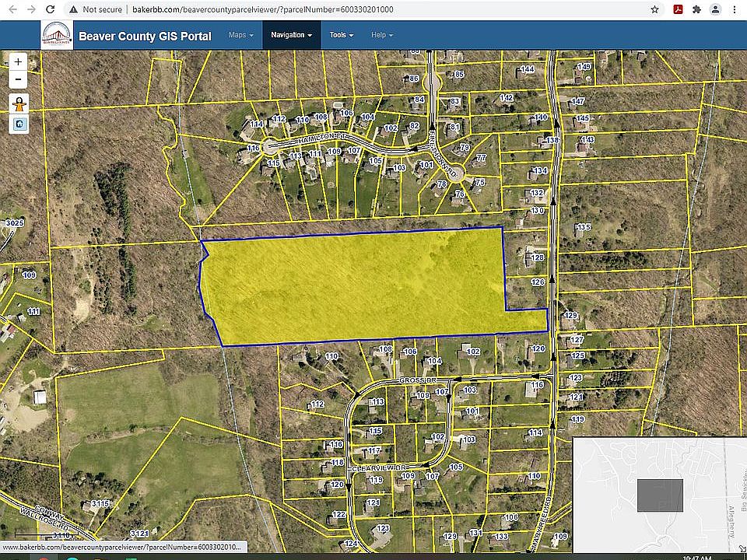Reload the page using the refresh button
Image resolution: width=747 pixels, height=560 pixels.
click(x=50, y=9)
